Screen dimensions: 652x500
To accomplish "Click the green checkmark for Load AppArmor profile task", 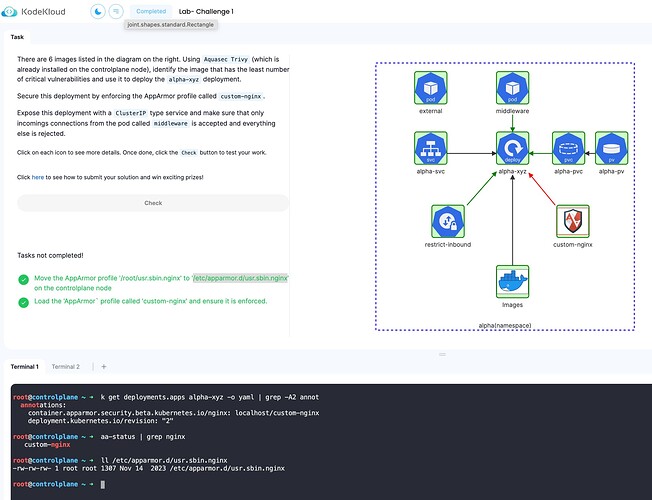I will point(24,302).
